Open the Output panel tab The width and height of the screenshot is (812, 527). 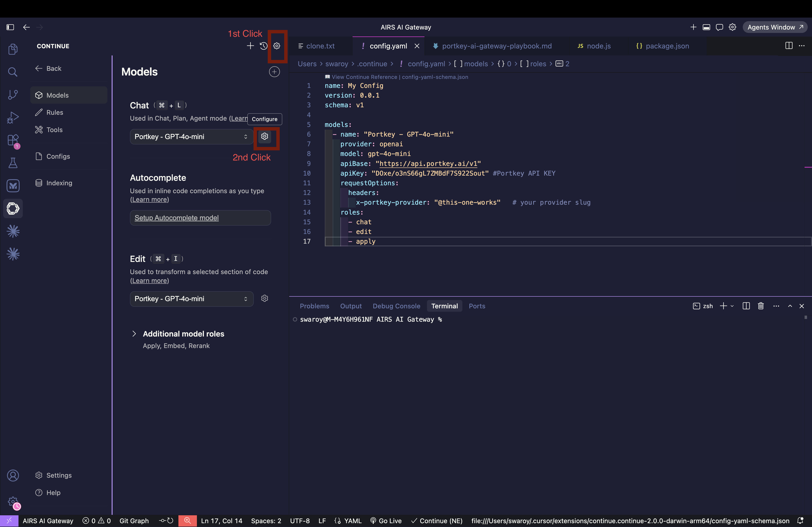tap(351, 306)
